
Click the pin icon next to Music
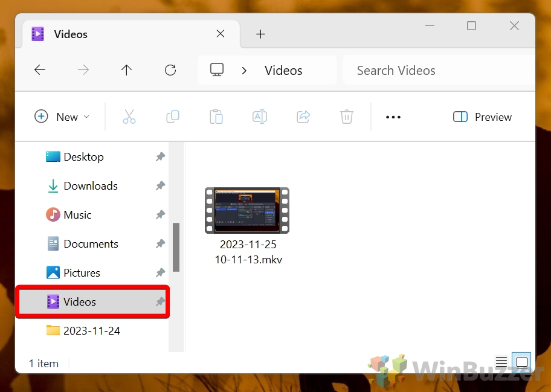click(x=160, y=214)
